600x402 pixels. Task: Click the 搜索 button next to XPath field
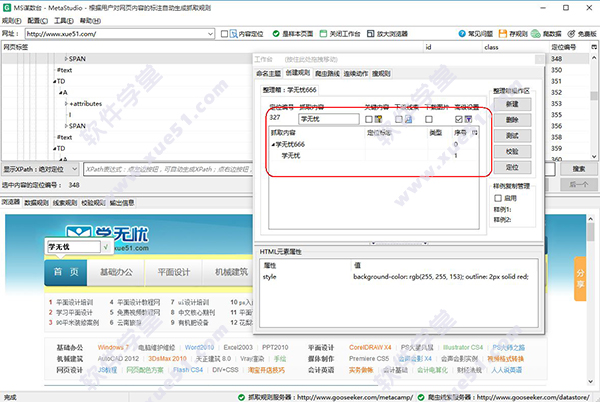pos(579,169)
